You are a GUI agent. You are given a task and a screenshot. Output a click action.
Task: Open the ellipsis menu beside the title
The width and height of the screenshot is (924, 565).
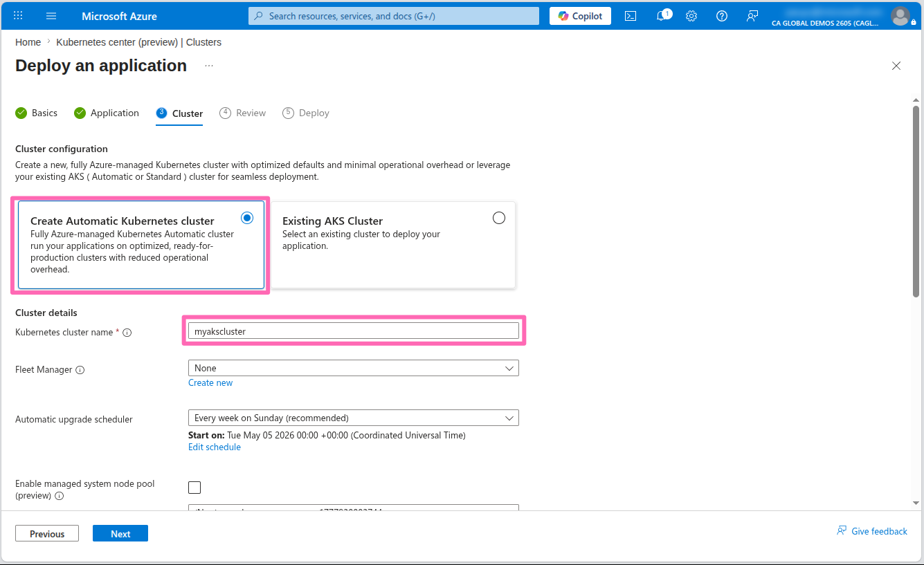tap(209, 66)
